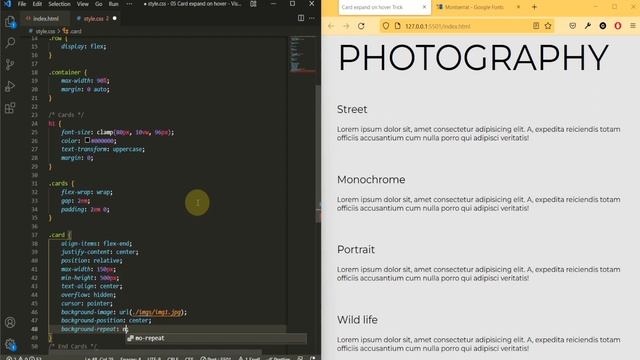Click the wrench developer tools icon in Firefox

pyautogui.click(x=588, y=26)
